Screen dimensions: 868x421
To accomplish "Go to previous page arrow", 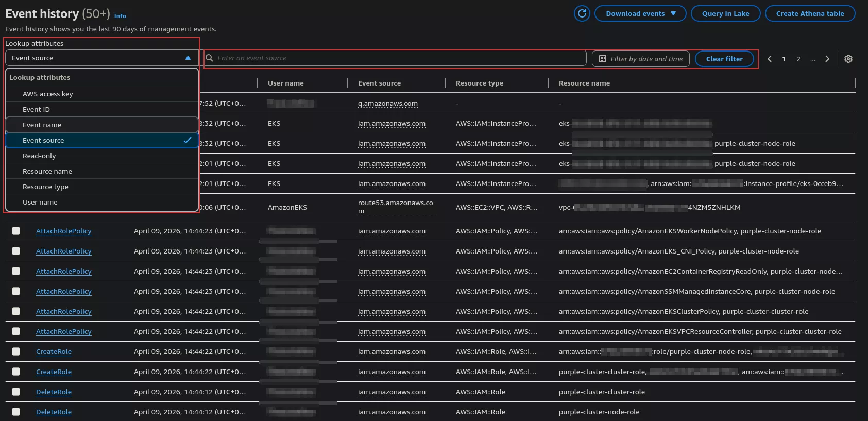I will [x=770, y=59].
